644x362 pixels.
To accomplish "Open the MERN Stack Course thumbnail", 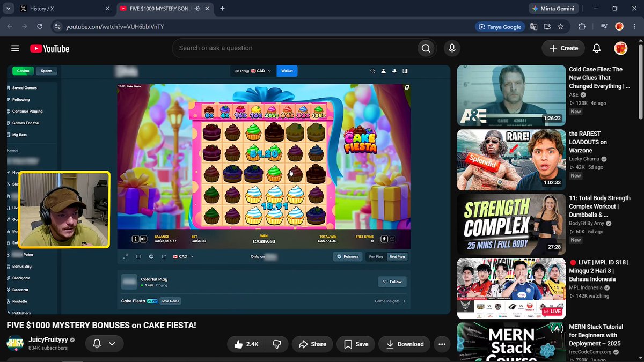I will [x=511, y=342].
